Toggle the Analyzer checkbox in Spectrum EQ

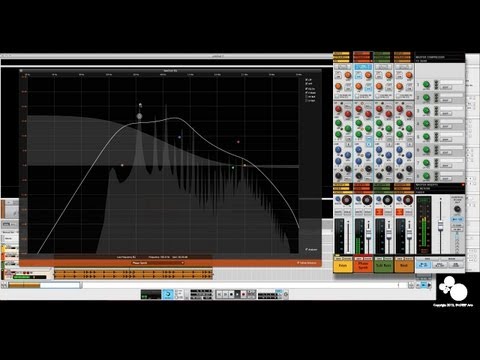click(x=306, y=249)
